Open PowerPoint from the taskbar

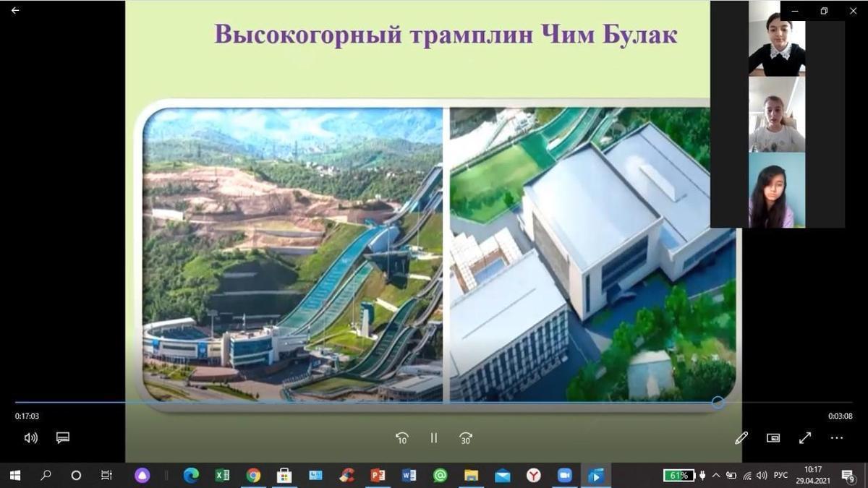click(378, 476)
